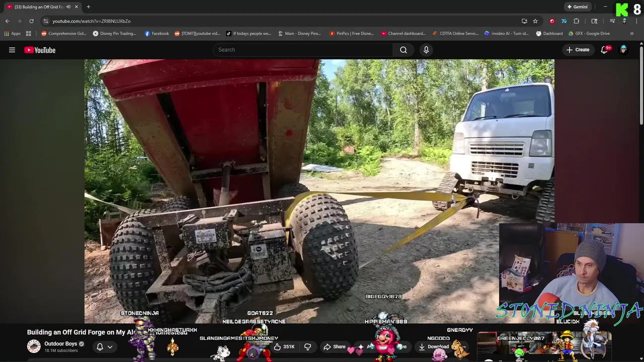644x362 pixels.
Task: Open the Outdoor Boys channel name
Action: coord(61,344)
